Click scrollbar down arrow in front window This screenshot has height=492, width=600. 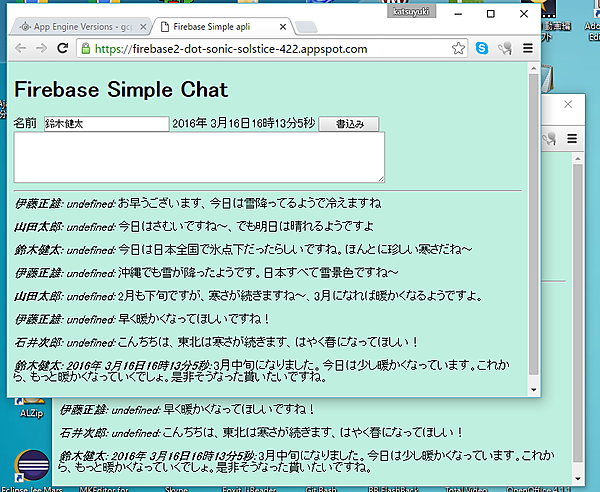tap(533, 390)
